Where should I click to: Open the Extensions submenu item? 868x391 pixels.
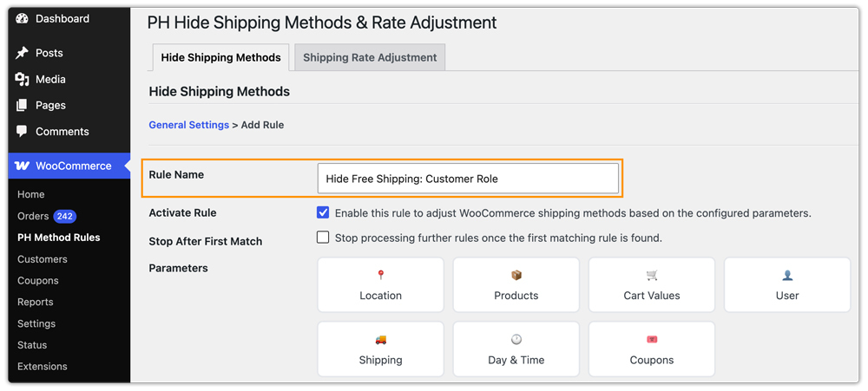(42, 367)
